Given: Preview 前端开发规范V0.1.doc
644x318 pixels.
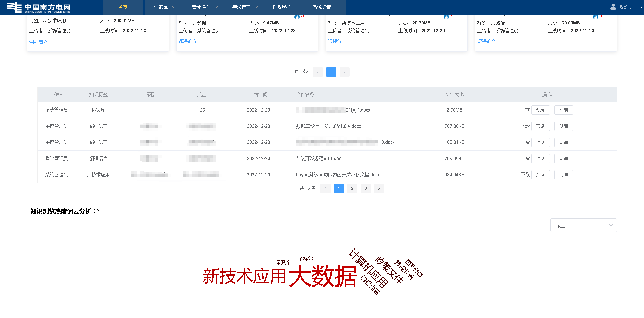Looking at the screenshot, I should (x=540, y=158).
